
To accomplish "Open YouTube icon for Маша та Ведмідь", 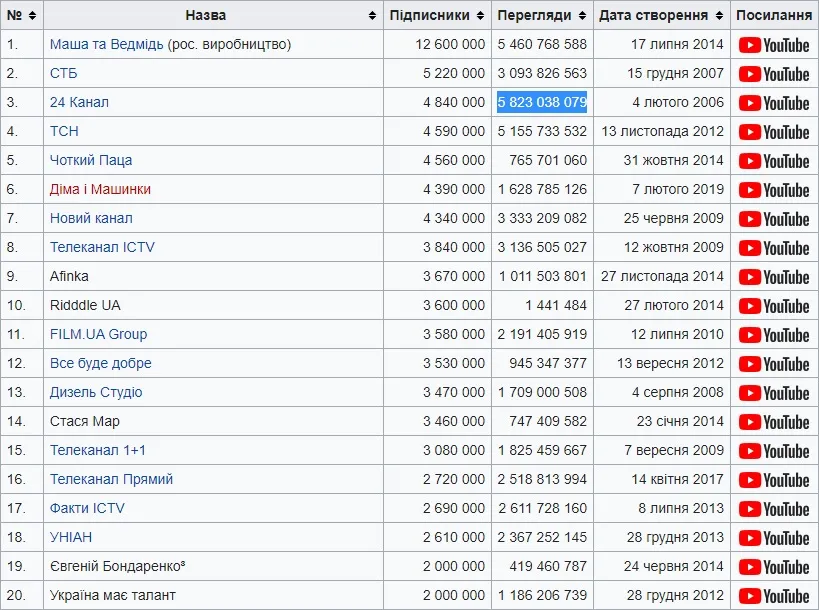I will point(774,45).
